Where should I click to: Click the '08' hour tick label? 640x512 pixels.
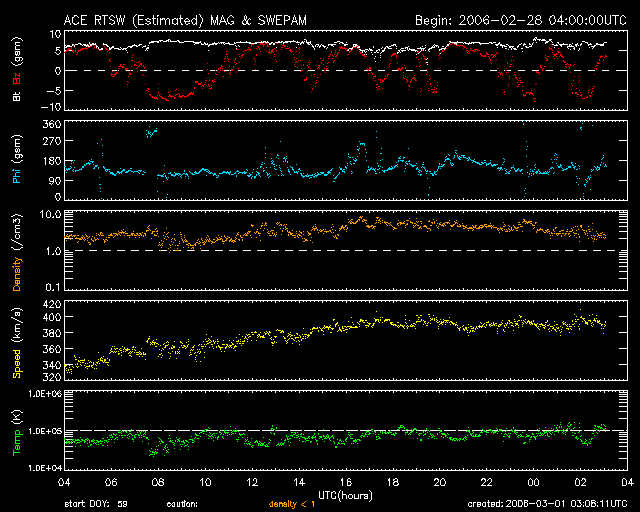pos(158,483)
